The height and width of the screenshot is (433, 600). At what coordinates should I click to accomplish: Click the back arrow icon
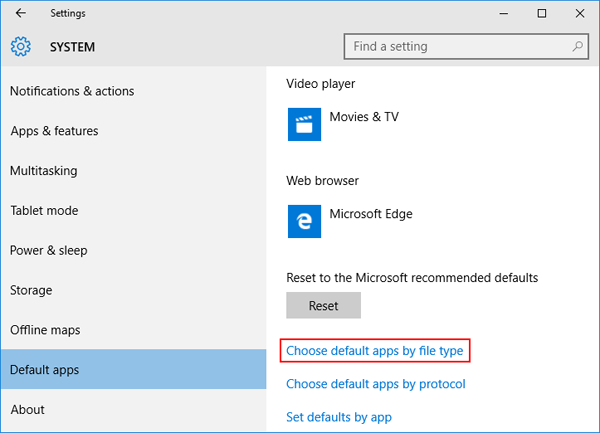pyautogui.click(x=21, y=14)
